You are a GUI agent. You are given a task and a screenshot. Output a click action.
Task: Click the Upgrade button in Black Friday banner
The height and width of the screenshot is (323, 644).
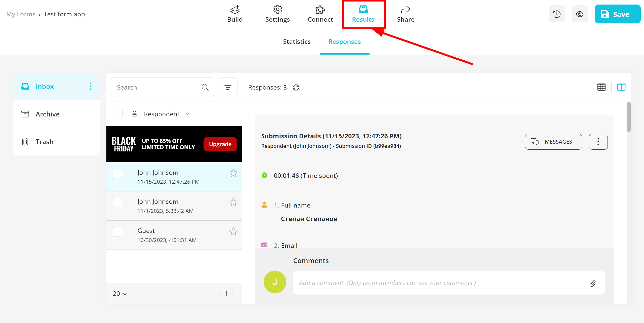220,144
